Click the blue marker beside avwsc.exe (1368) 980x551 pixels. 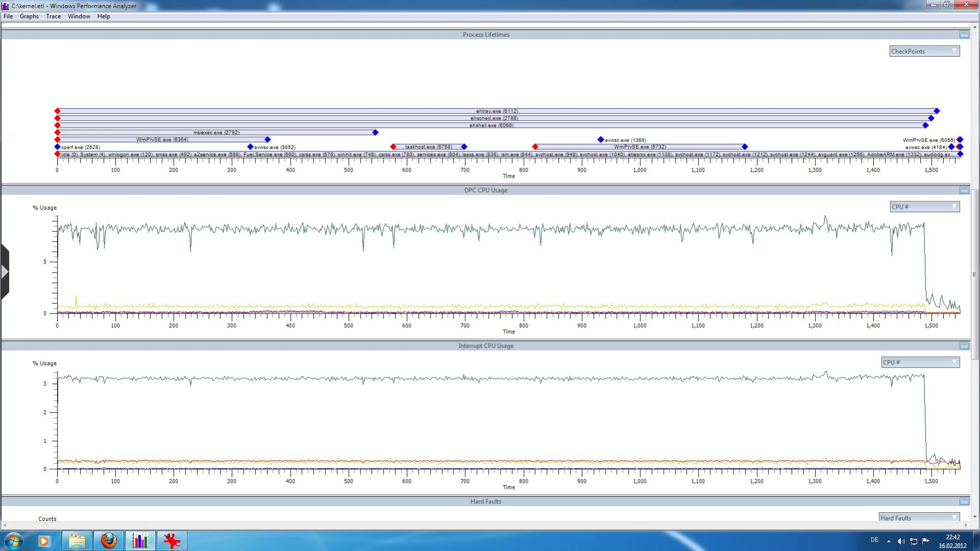point(601,139)
